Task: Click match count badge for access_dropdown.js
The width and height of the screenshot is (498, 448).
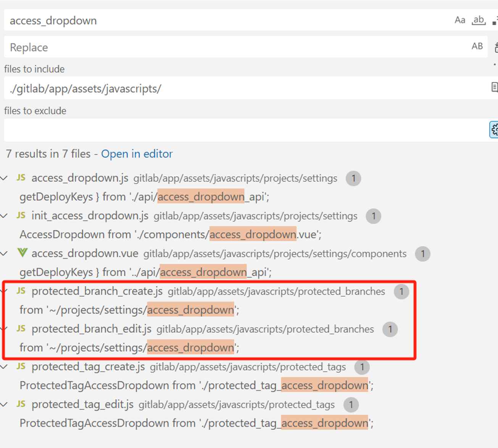Action: [x=353, y=178]
